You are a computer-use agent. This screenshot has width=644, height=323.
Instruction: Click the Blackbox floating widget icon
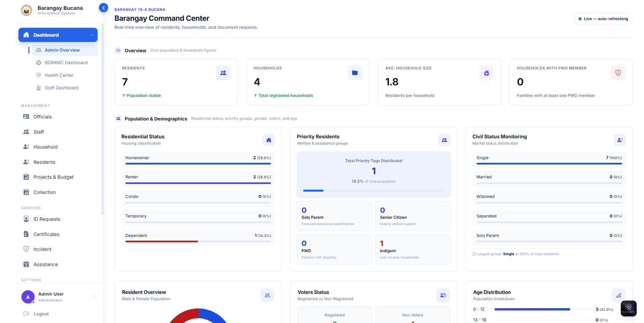coord(628,309)
